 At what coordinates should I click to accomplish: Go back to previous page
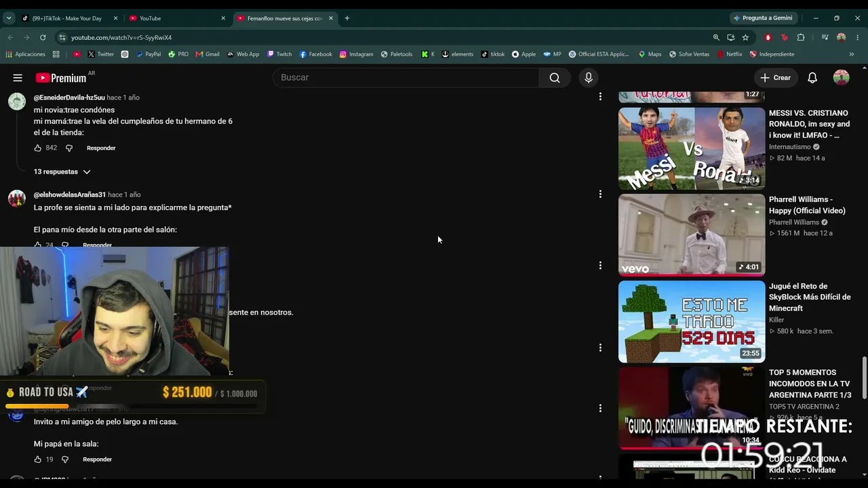pyautogui.click(x=10, y=37)
